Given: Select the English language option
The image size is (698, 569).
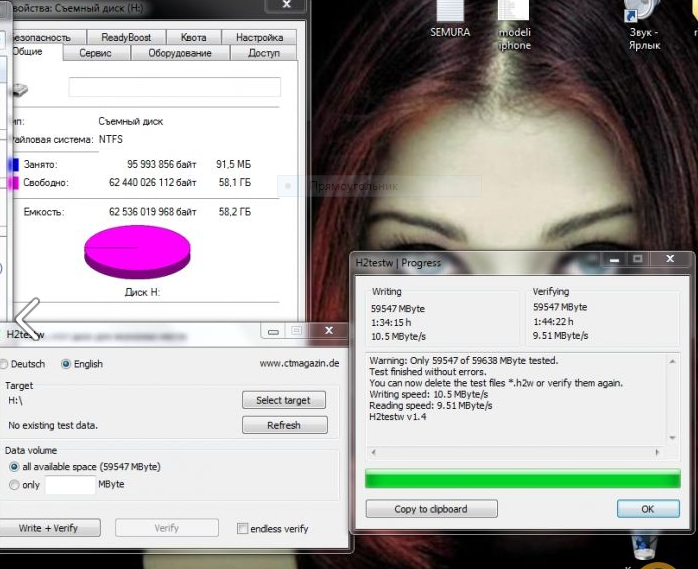Looking at the screenshot, I should pos(82,364).
